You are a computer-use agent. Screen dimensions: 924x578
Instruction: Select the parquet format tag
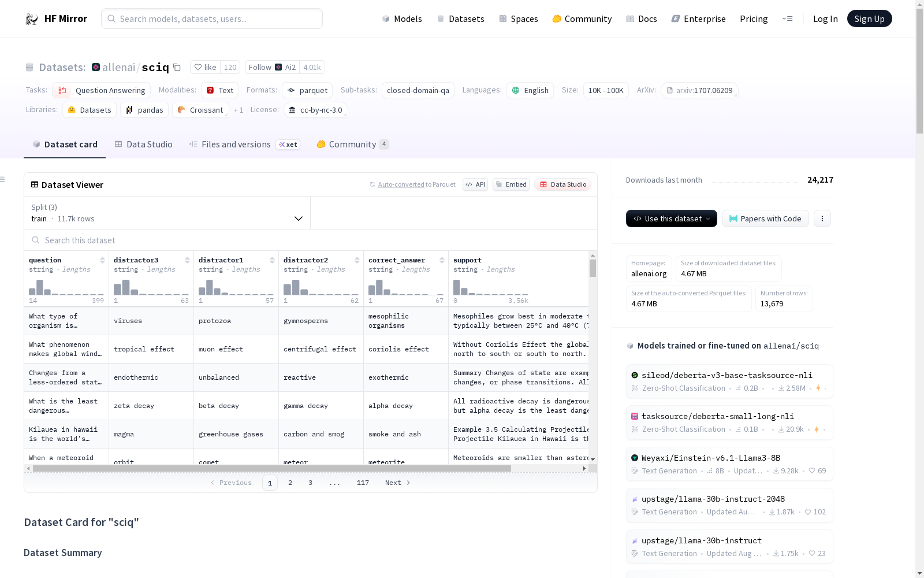point(307,90)
